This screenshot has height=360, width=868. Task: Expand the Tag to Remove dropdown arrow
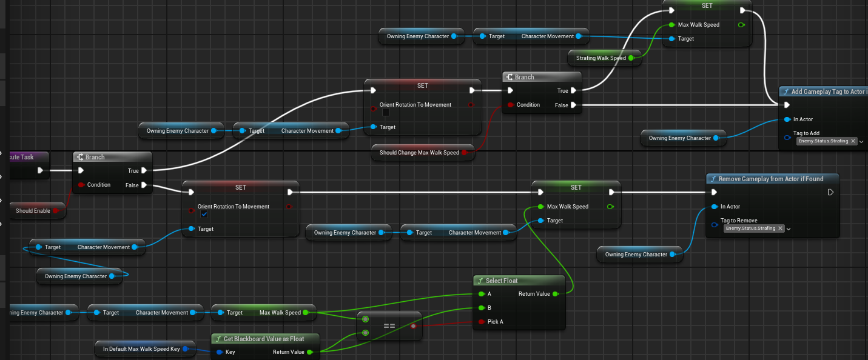(x=788, y=228)
